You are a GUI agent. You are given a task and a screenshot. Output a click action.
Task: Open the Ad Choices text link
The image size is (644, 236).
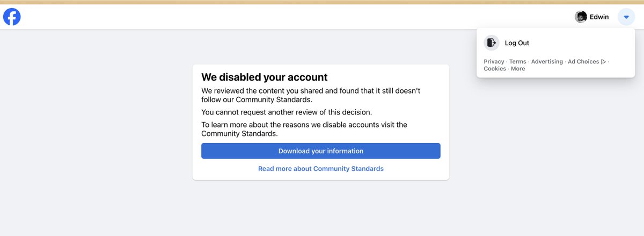click(583, 62)
